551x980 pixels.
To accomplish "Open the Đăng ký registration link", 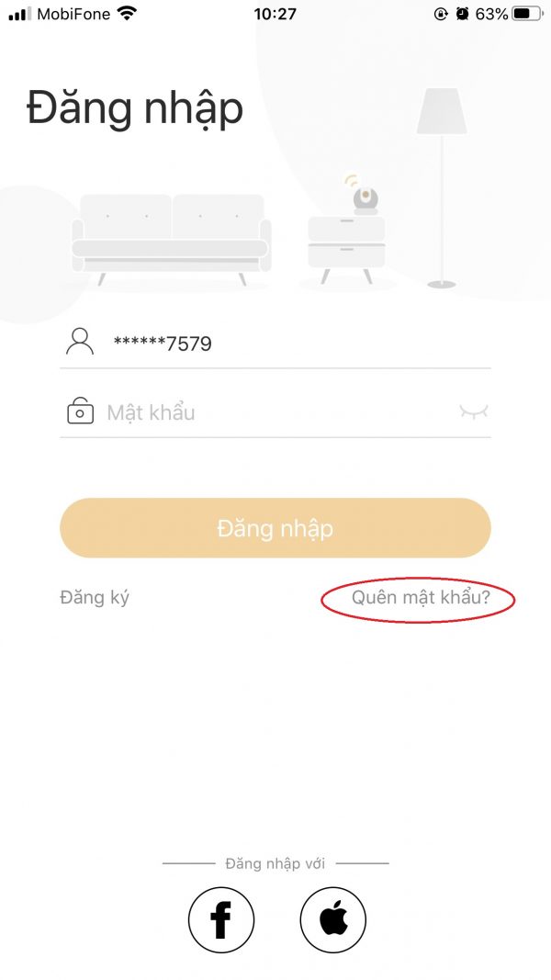I will pos(95,597).
